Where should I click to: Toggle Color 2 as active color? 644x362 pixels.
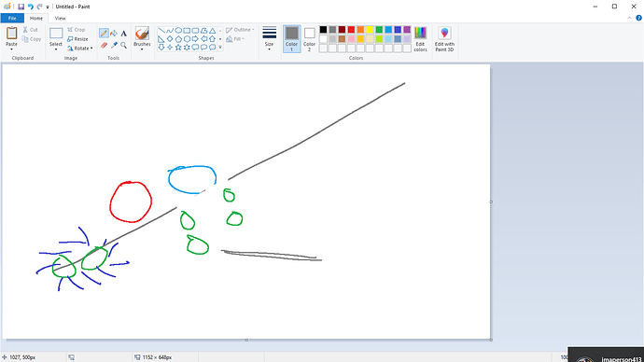point(309,39)
